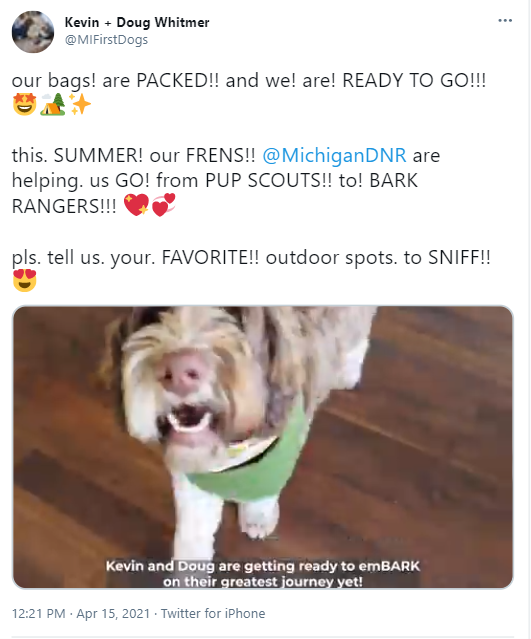
Task: Open the Kevin + Doug Whitmer display name
Action: pyautogui.click(x=137, y=22)
